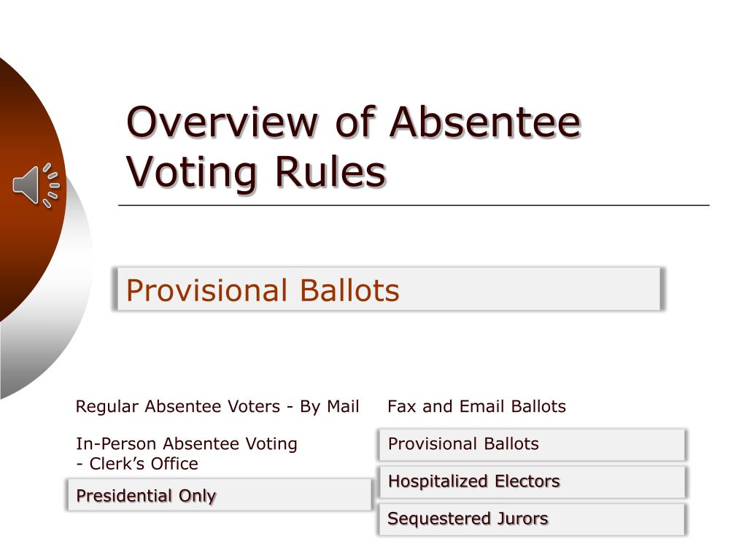The height and width of the screenshot is (560, 747).
Task: Click the small Provisional Ballots box
Action: click(x=532, y=444)
